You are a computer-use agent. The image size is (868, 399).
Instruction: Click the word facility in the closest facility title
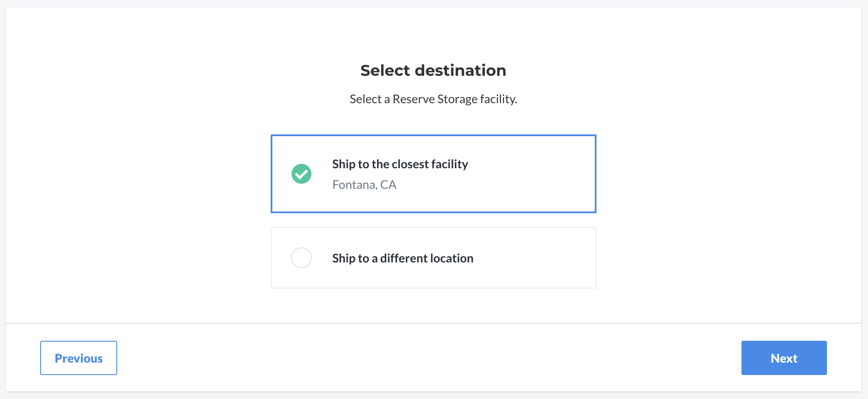pyautogui.click(x=449, y=164)
